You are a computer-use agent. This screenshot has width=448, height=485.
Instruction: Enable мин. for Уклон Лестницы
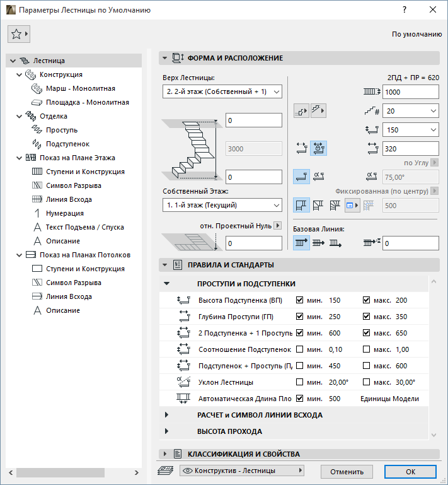[x=299, y=382]
